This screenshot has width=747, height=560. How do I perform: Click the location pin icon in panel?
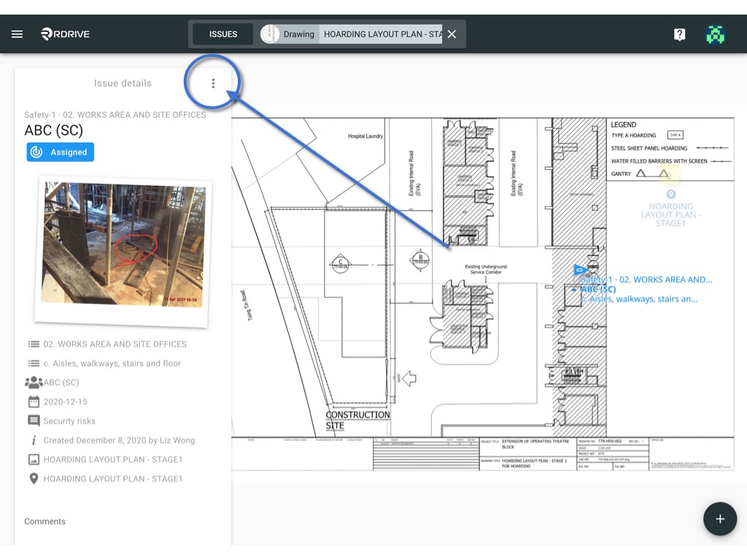click(x=34, y=478)
